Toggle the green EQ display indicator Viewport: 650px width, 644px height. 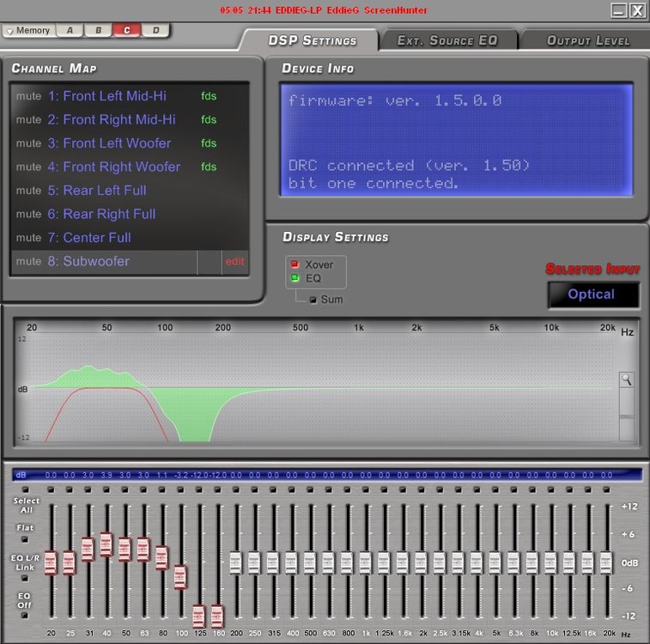295,278
